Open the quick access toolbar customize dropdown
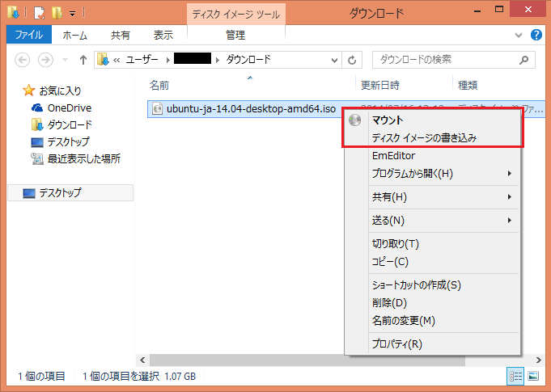551x392 pixels. coord(72,14)
